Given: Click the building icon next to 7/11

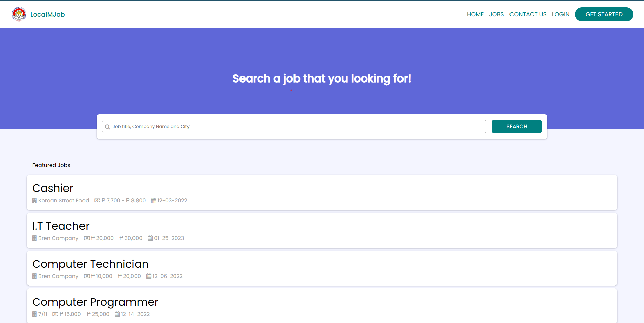Looking at the screenshot, I should coord(34,314).
